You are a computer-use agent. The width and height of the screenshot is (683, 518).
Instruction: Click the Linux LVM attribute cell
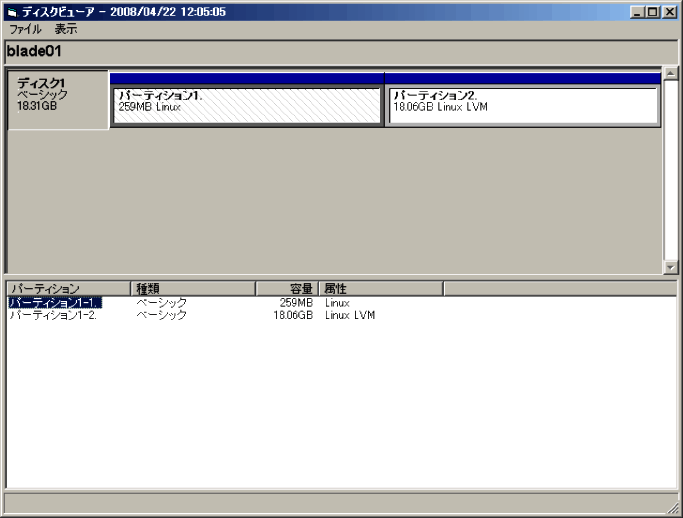coord(350,315)
